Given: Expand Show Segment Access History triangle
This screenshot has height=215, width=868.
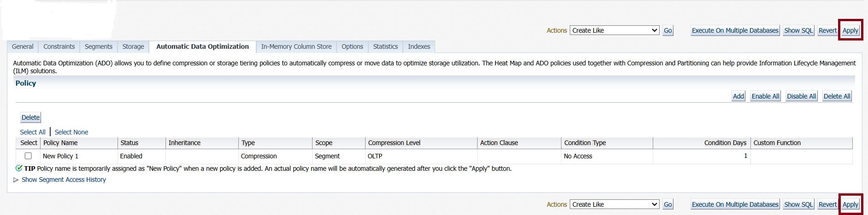Looking at the screenshot, I should 16,180.
